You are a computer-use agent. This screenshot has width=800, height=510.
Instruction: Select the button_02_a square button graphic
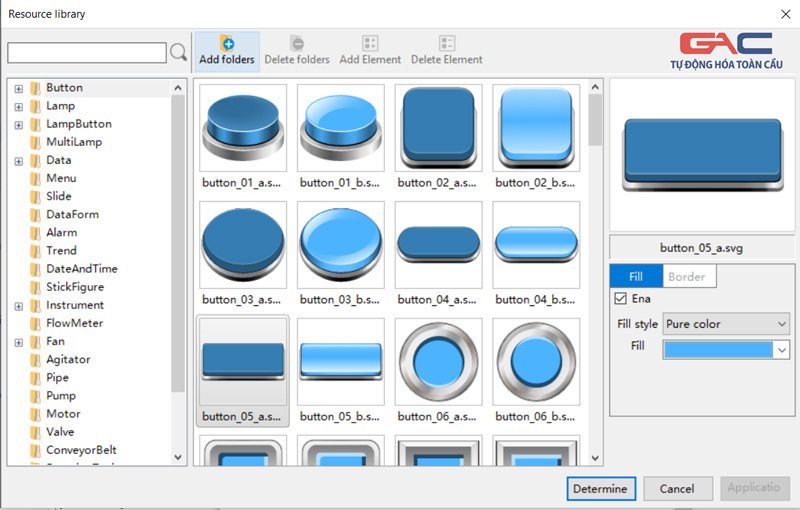pos(438,128)
